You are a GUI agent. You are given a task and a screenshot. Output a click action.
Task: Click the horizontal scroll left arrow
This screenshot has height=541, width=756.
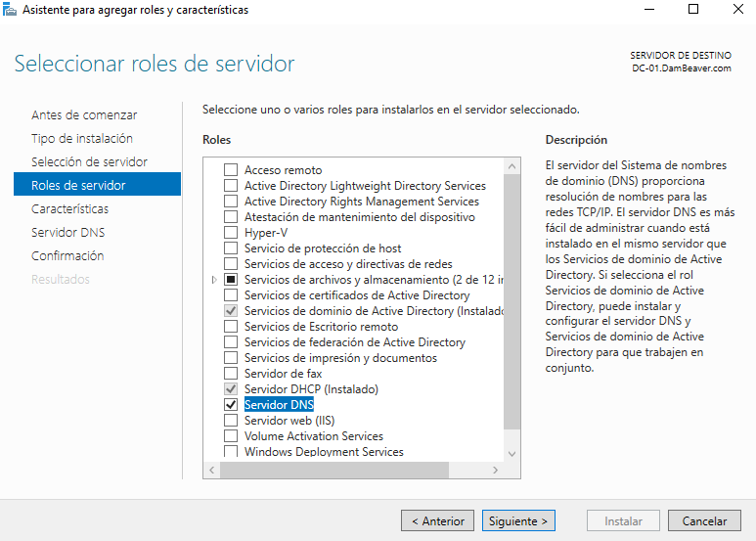211,470
